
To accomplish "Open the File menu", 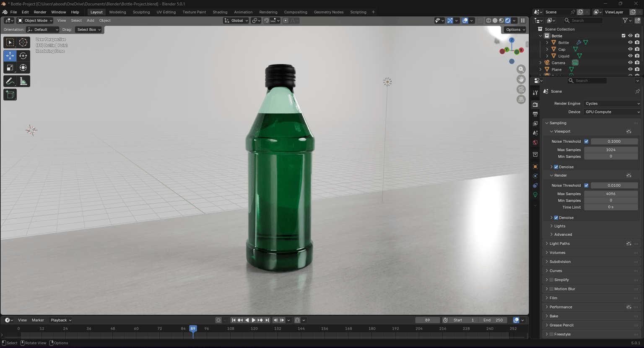I will [13, 12].
